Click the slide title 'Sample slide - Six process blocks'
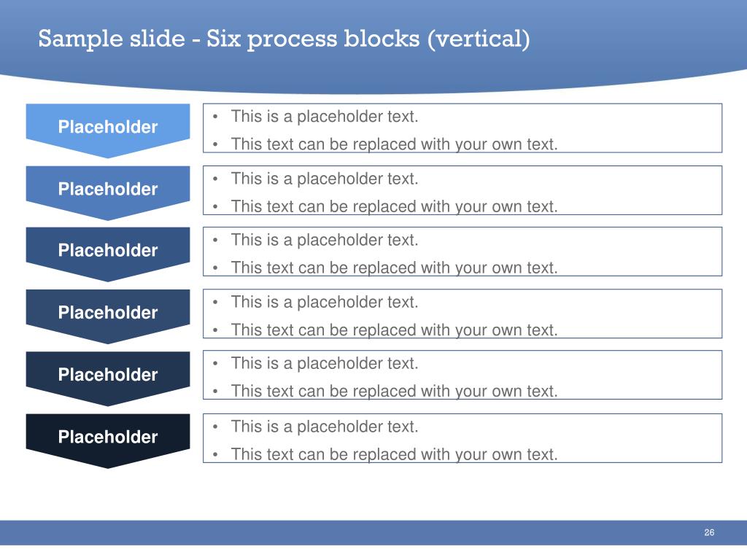The width and height of the screenshot is (747, 560). [x=284, y=39]
